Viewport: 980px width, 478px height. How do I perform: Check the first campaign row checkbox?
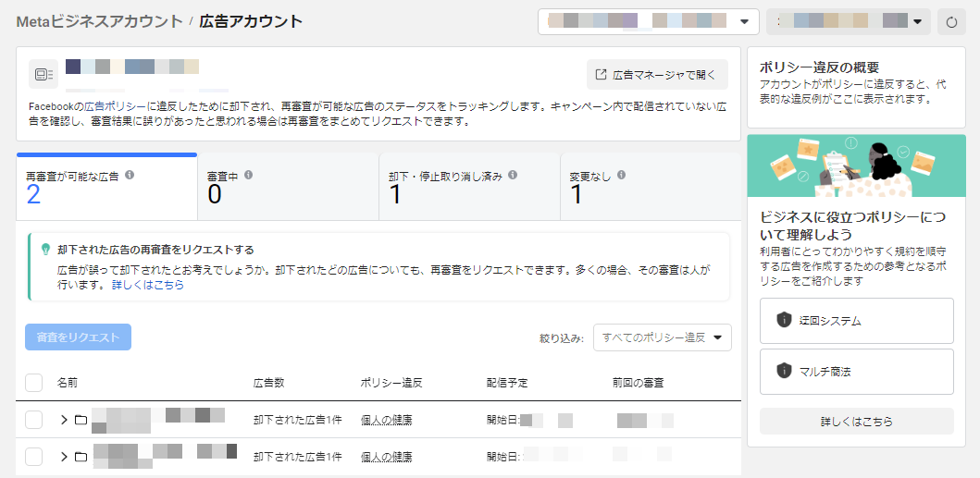(x=34, y=420)
